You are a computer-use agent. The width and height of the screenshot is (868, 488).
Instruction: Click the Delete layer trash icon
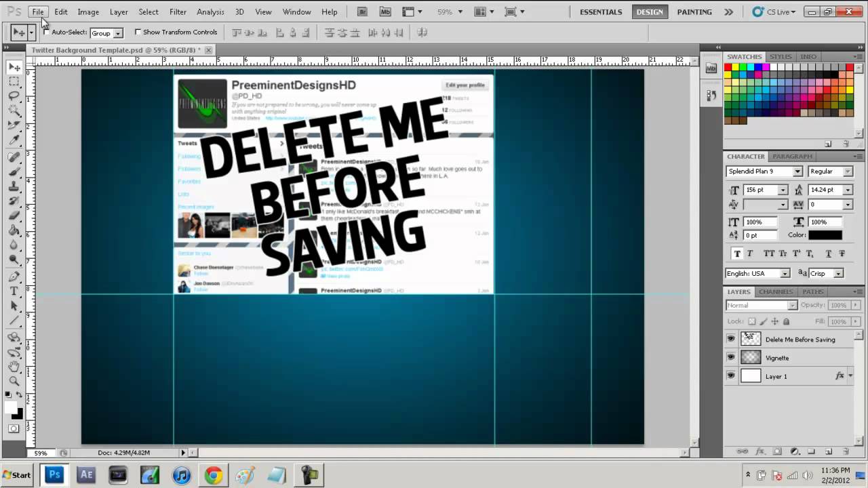coord(846,451)
